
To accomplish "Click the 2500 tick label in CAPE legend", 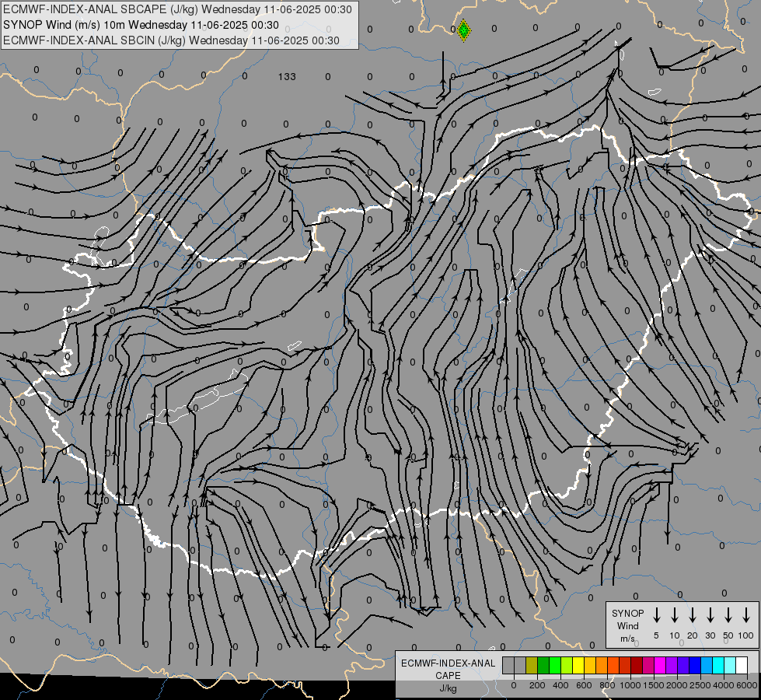I will (x=700, y=685).
